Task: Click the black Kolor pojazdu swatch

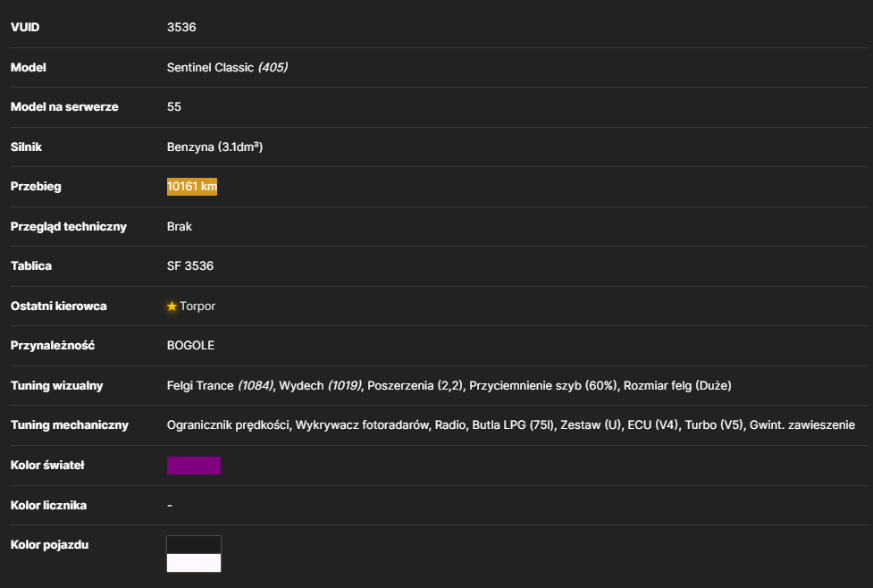Action: pyautogui.click(x=194, y=545)
